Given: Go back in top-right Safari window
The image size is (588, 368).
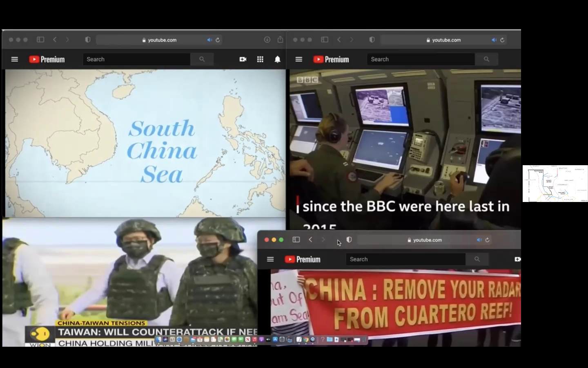Looking at the screenshot, I should pos(339,40).
